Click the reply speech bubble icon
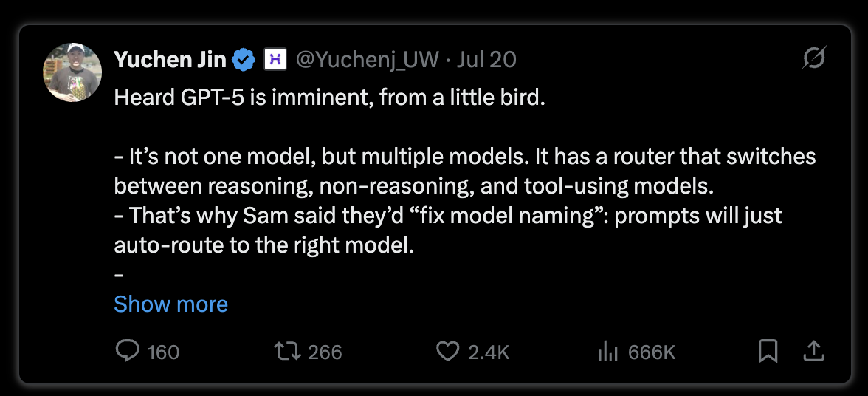Screen dimensions: 868x396 point(128,351)
